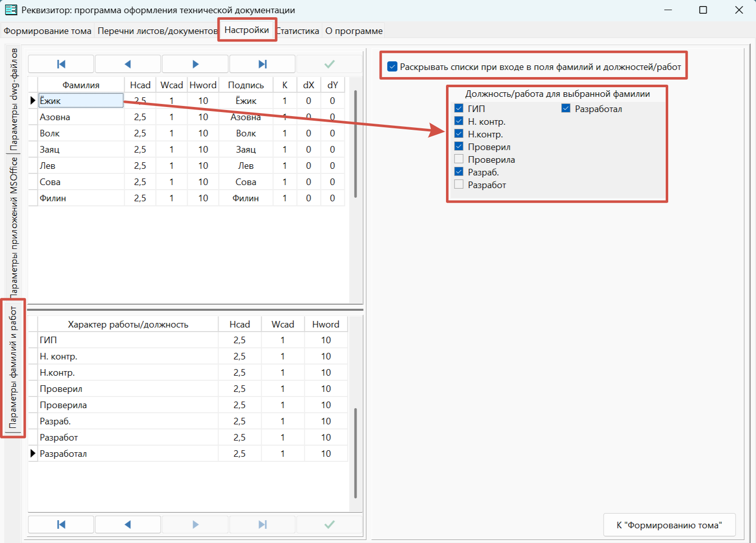Open the О программе tab

[x=354, y=31]
